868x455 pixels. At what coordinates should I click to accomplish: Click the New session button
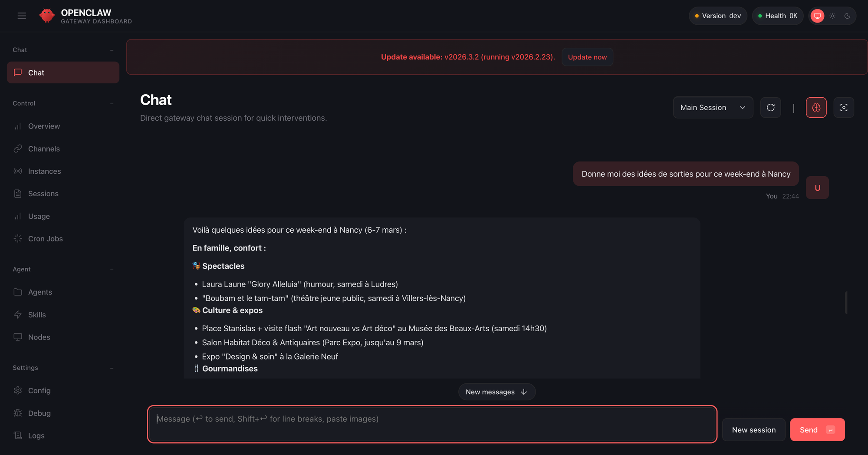coord(753,430)
